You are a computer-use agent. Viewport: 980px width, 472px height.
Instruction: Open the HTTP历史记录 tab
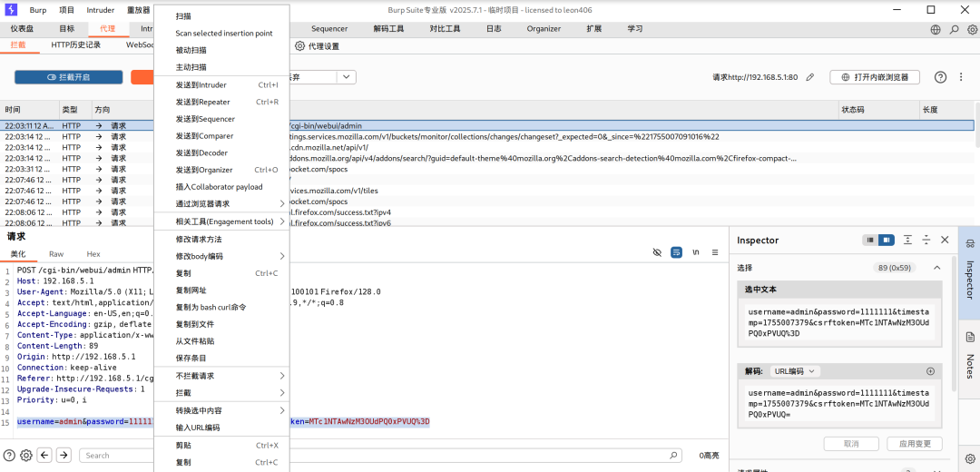(75, 45)
